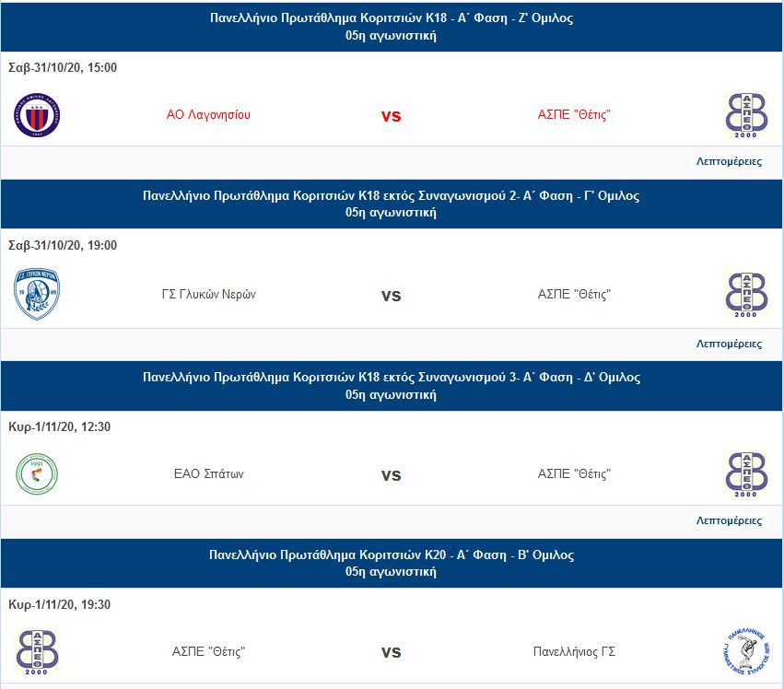Open the Θέτις home logo in the Κ20 match
Viewport: 784px width, 689px height.
pos(37,652)
